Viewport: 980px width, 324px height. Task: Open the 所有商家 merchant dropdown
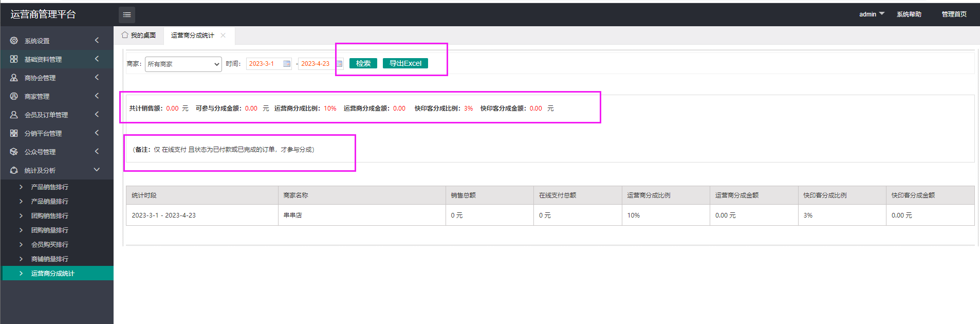(x=183, y=64)
